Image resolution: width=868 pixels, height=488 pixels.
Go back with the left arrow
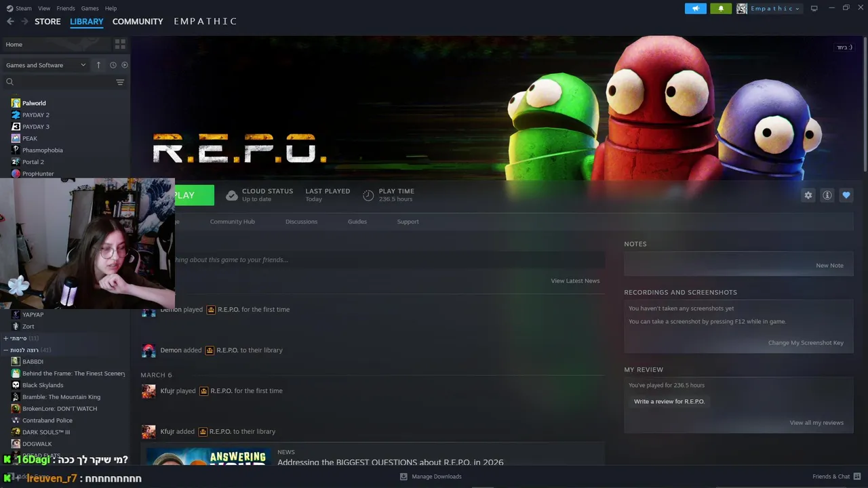tap(10, 22)
